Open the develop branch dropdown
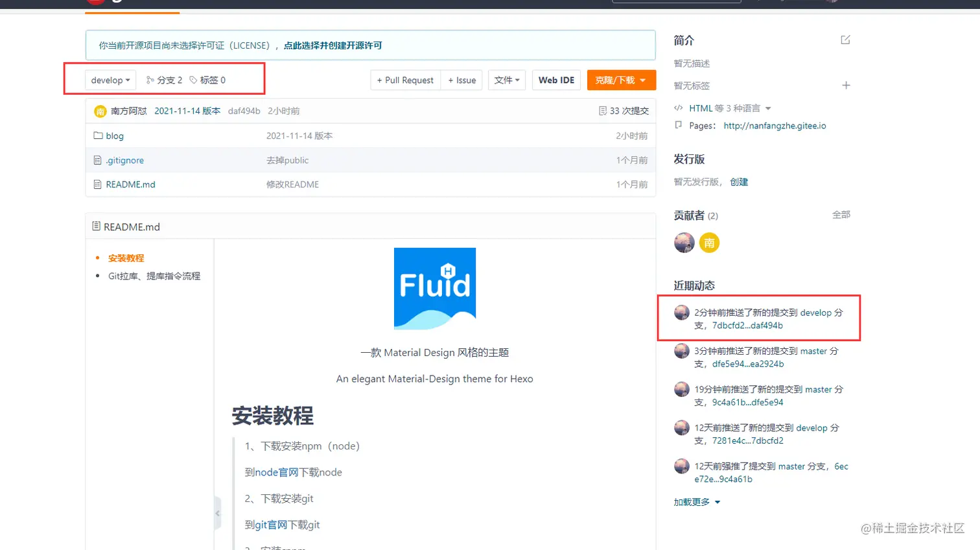980x550 pixels. pos(110,80)
